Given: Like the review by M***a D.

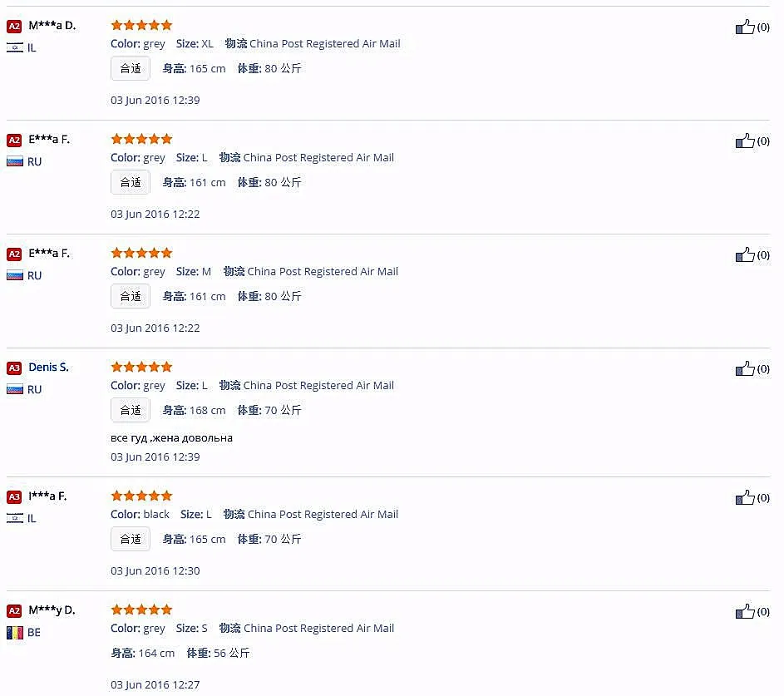Looking at the screenshot, I should point(744,27).
